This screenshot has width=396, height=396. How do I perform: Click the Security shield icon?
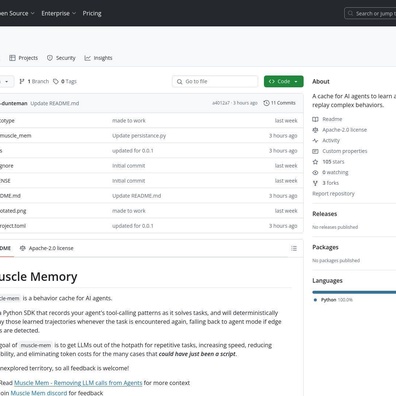tap(50, 58)
